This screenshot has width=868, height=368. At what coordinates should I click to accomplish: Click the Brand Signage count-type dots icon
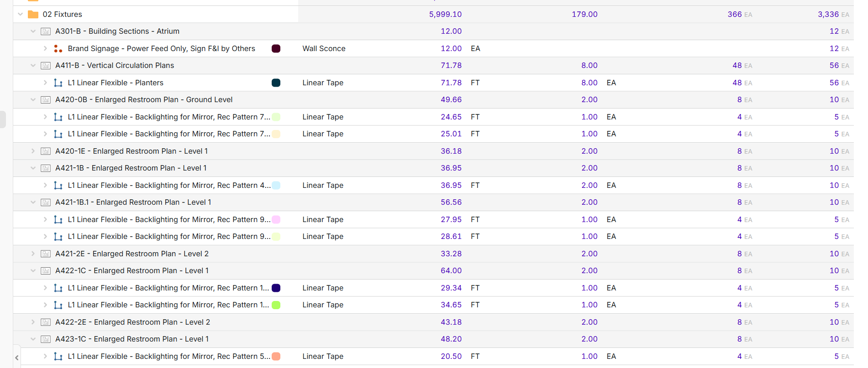coord(58,49)
